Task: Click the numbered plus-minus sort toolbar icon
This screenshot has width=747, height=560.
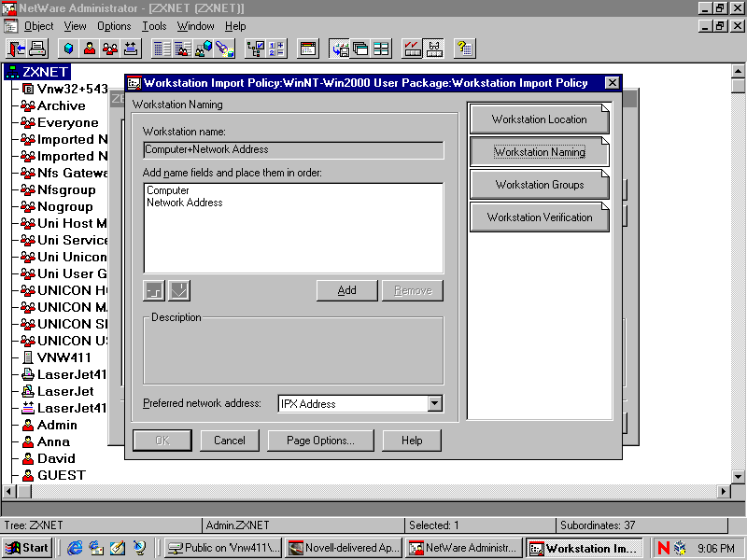Action: coord(276,49)
